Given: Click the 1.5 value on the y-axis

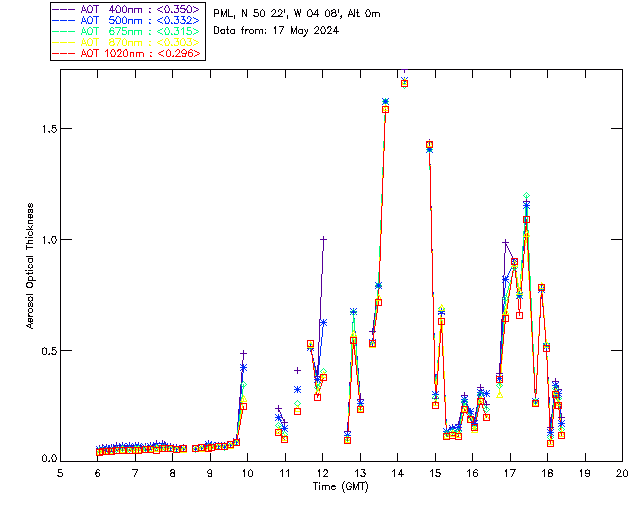Looking at the screenshot, I should point(46,129).
